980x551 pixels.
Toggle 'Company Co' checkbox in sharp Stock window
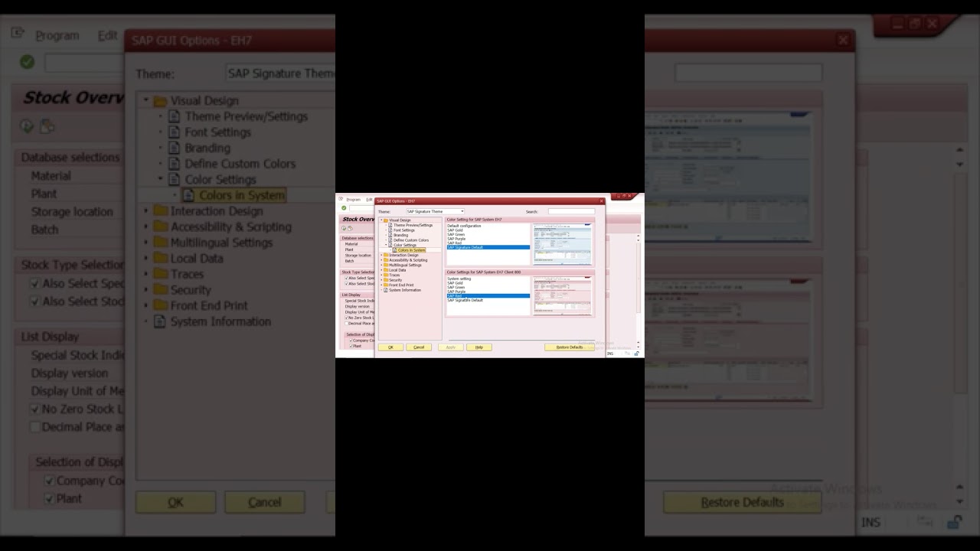(x=351, y=341)
